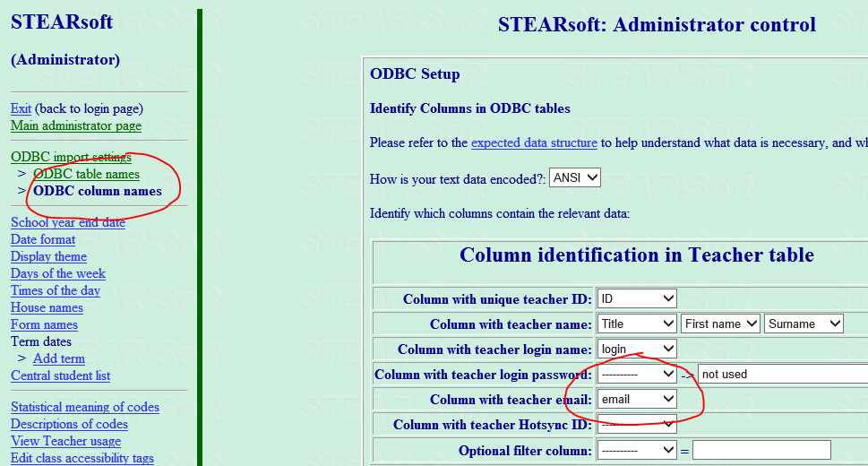
Task: Follow the expected data structure link
Action: tap(534, 143)
